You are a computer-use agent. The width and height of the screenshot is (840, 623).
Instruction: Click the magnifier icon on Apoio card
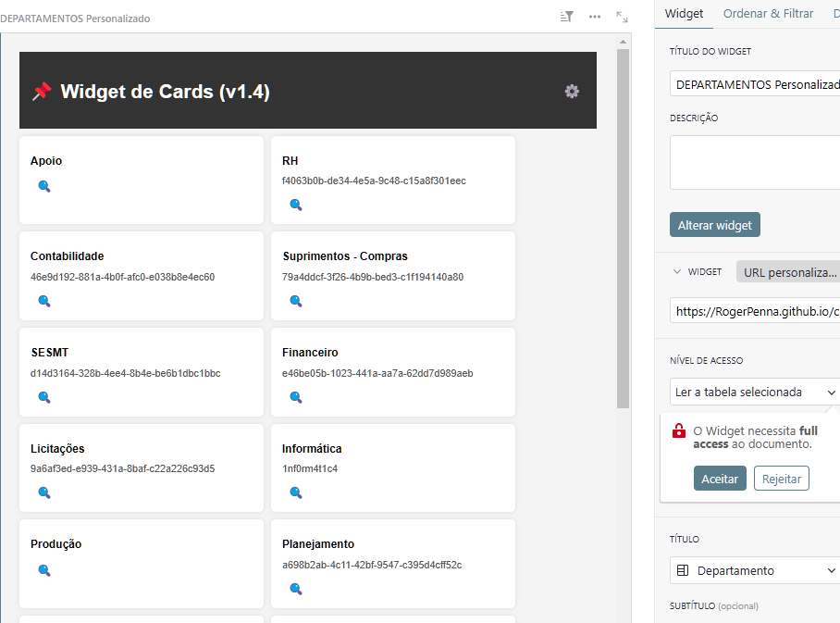(x=44, y=186)
